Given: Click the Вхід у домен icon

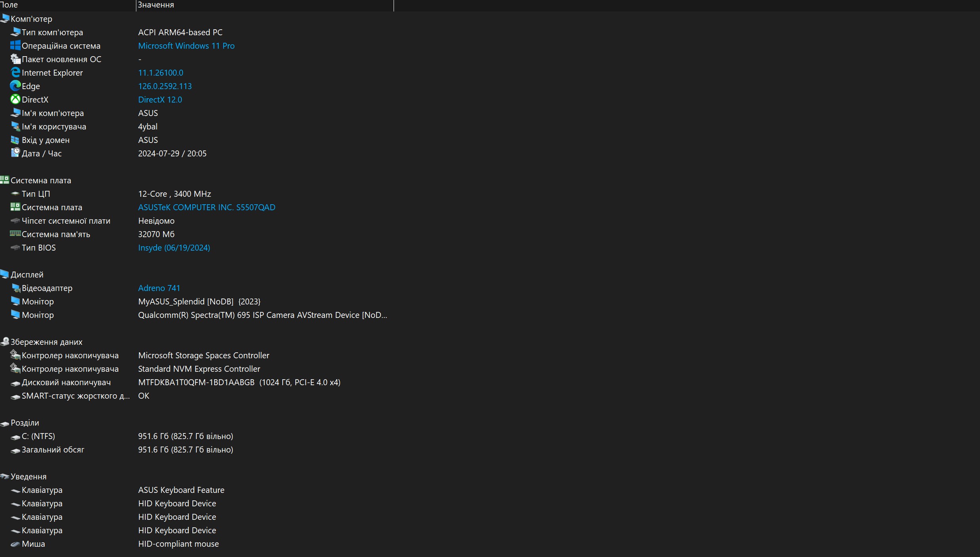Looking at the screenshot, I should [x=15, y=139].
